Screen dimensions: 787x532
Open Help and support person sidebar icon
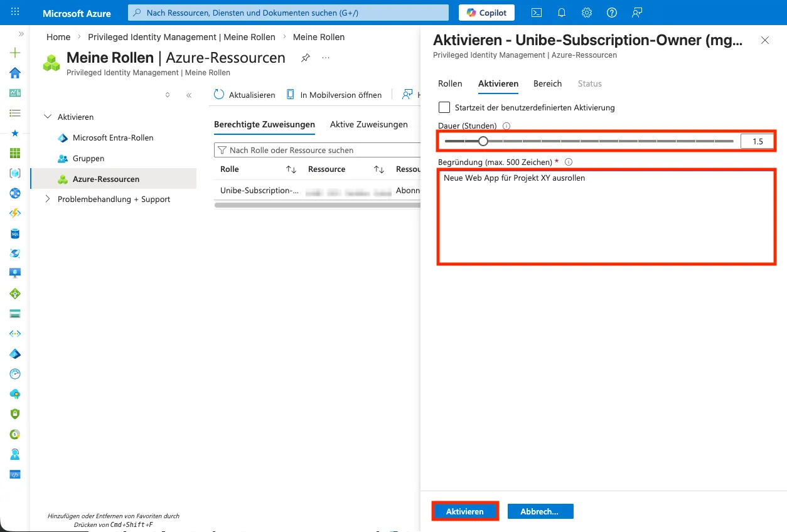point(15,454)
